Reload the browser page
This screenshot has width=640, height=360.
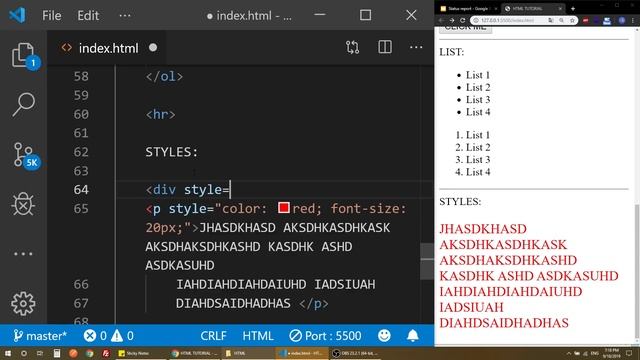click(x=462, y=20)
